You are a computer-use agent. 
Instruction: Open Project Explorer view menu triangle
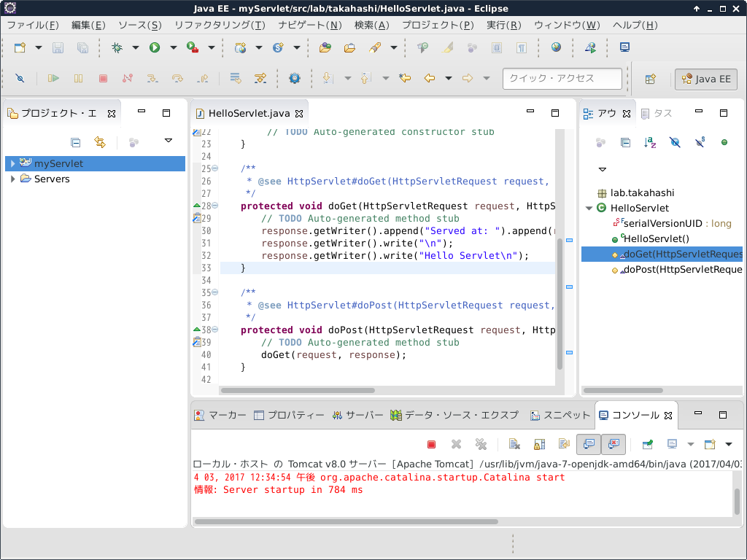pyautogui.click(x=169, y=141)
